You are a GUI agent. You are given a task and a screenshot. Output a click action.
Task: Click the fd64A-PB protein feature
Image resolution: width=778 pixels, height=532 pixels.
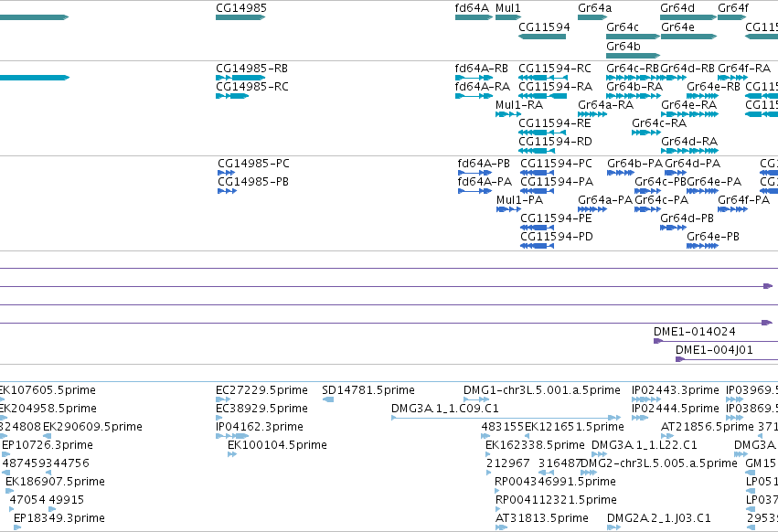pyautogui.click(x=474, y=173)
